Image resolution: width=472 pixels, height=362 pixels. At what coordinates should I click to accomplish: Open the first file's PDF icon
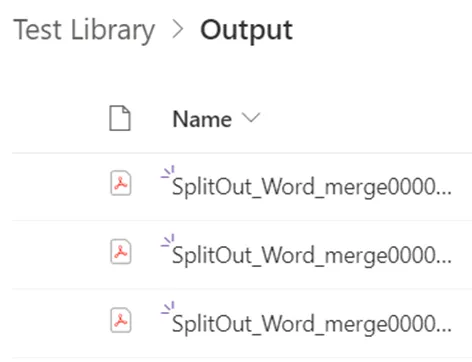121,183
